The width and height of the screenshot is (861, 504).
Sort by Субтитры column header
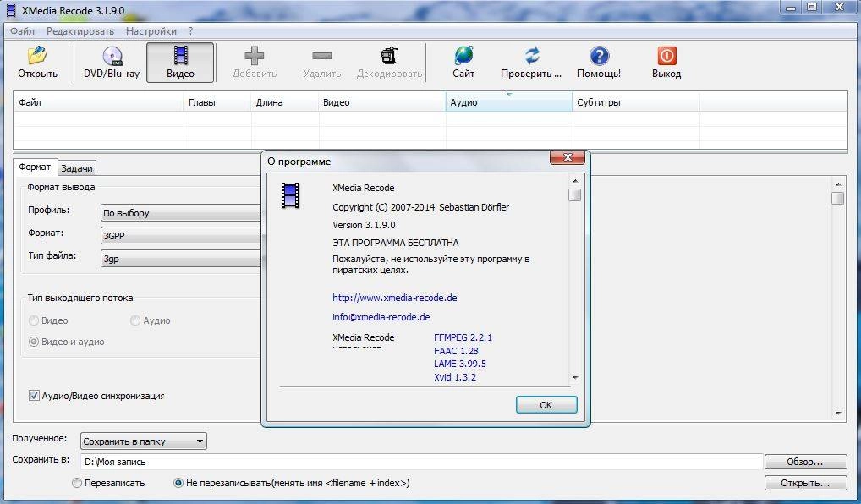click(636, 102)
